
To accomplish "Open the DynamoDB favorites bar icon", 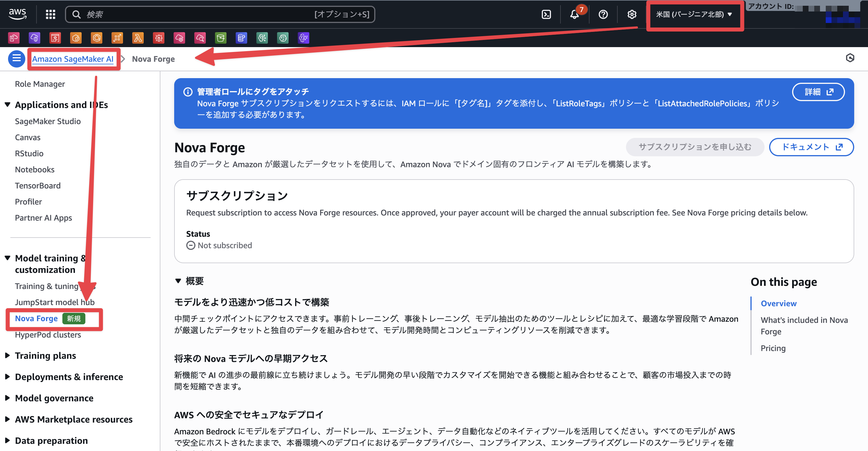I will pos(241,38).
